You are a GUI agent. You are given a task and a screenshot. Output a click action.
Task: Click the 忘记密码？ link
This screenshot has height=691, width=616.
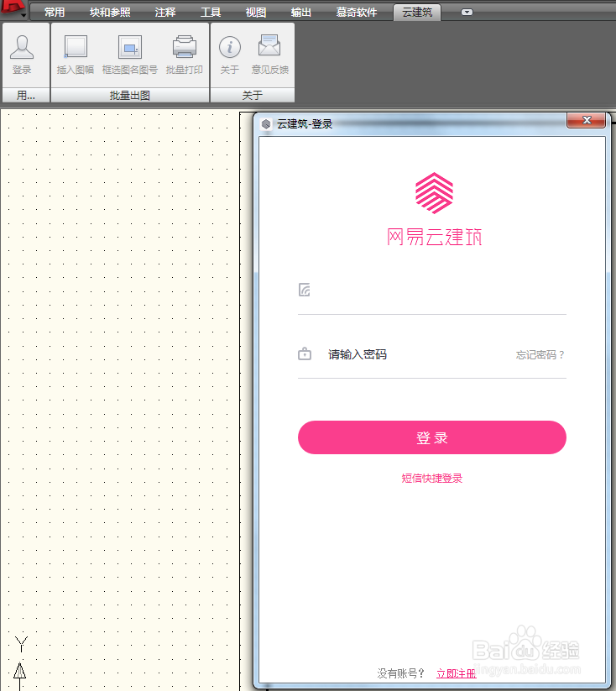tap(540, 355)
